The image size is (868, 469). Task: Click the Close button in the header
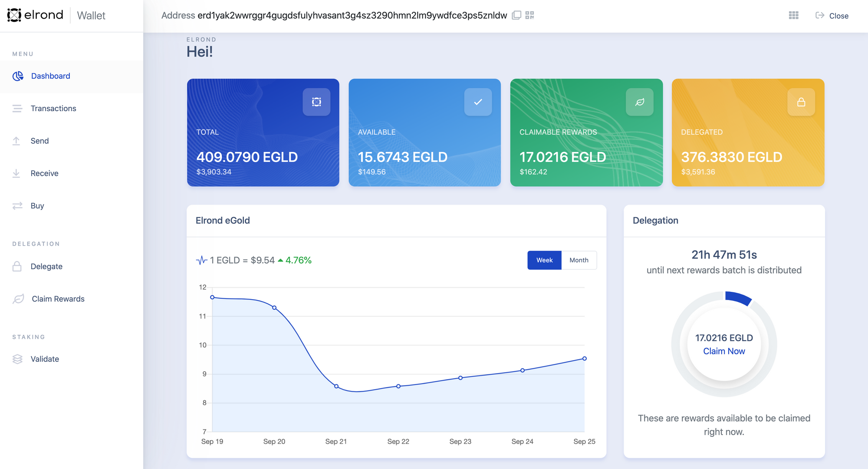832,16
